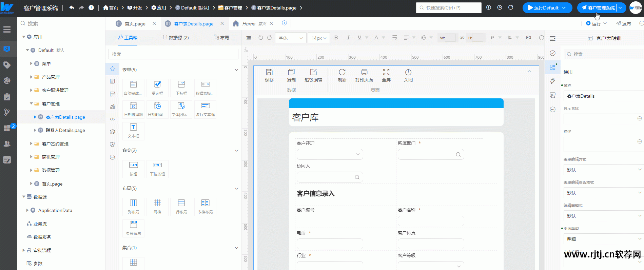The width and height of the screenshot is (644, 270).
Task: Click the Close (关闭) power icon
Action: 408,75
